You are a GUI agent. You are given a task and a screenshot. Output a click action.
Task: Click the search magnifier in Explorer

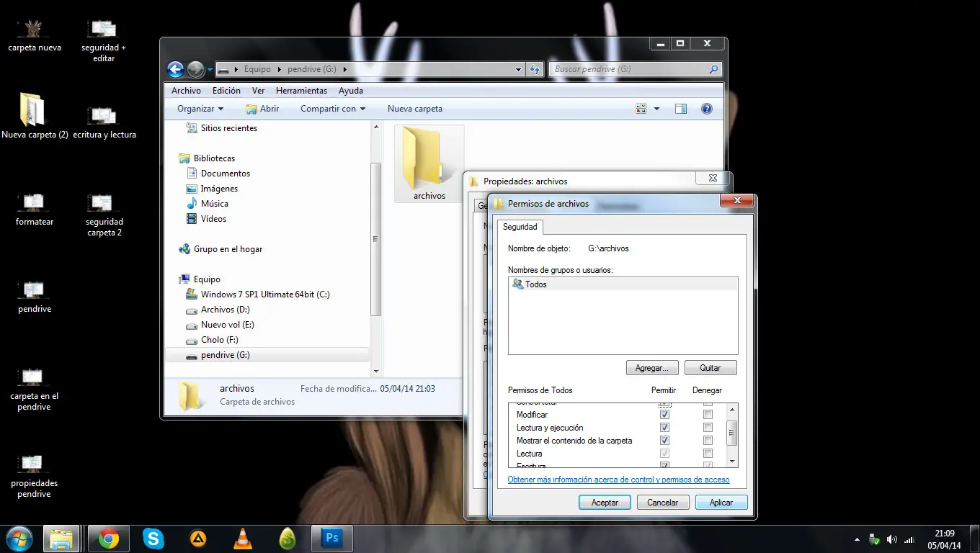[713, 69]
